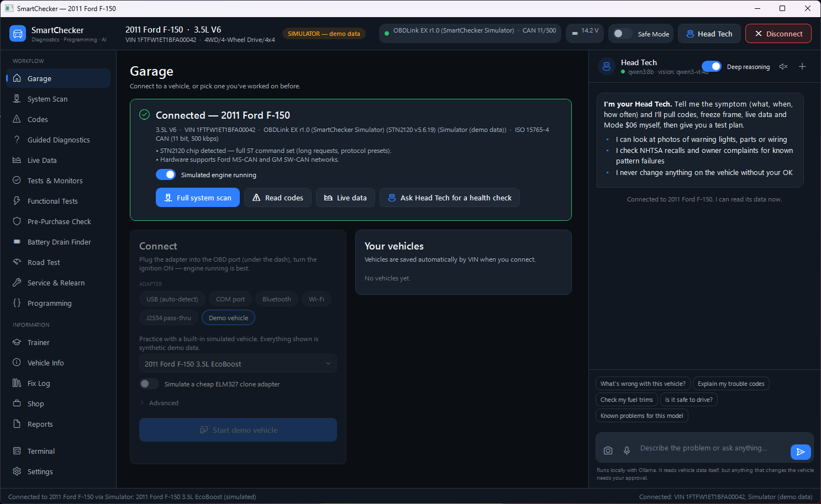Viewport: 821px width, 504px height.
Task: Click the Trainer graduation cap icon
Action: (x=17, y=342)
